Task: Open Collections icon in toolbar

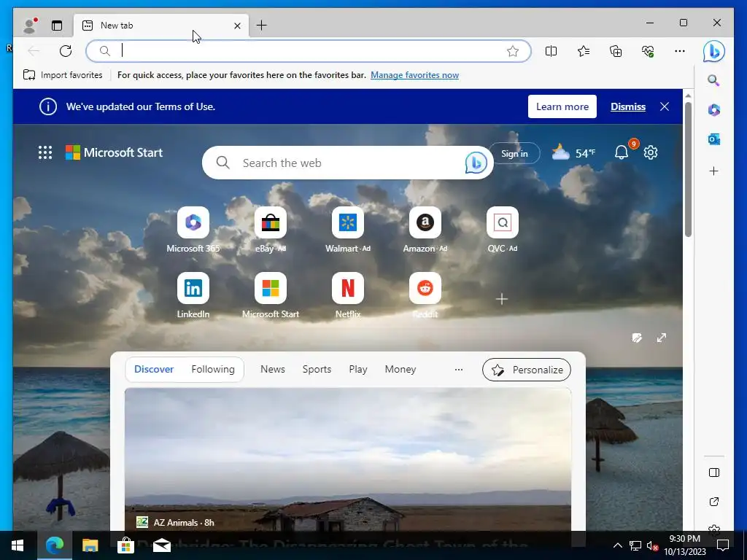Action: coord(616,51)
